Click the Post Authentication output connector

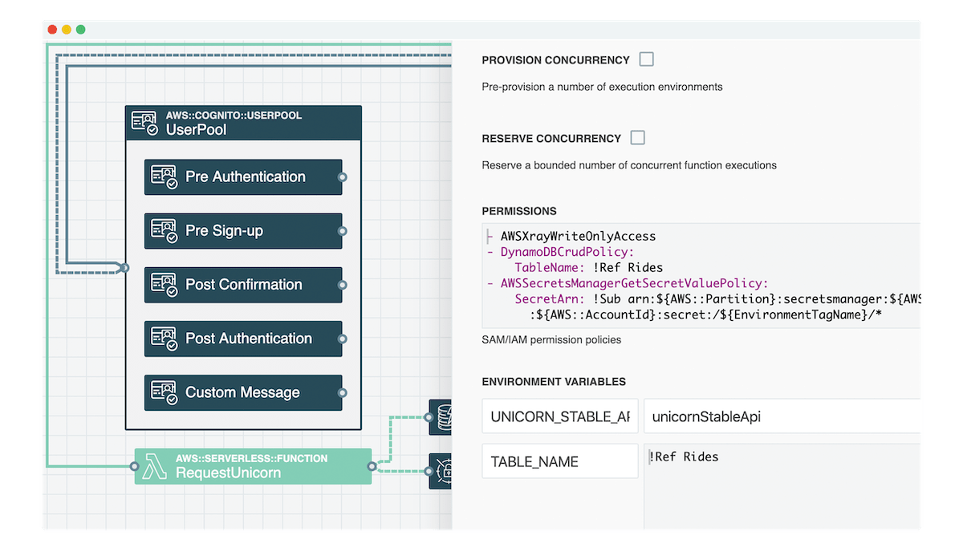pos(342,339)
